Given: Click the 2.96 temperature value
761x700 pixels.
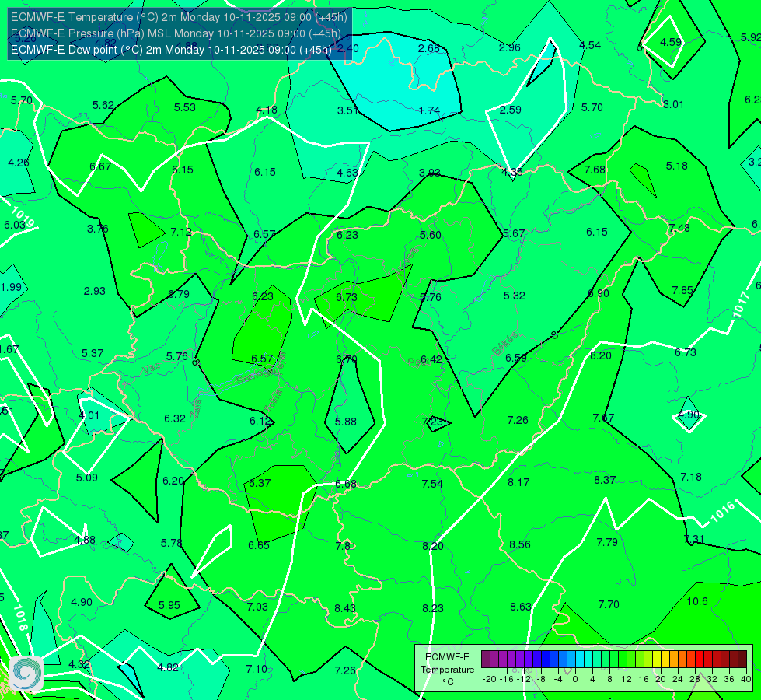Looking at the screenshot, I should pyautogui.click(x=510, y=47).
